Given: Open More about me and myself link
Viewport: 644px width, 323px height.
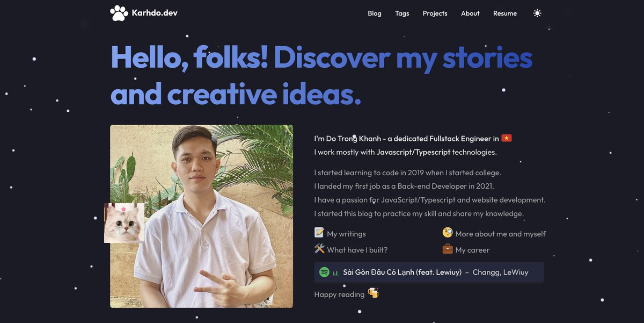Looking at the screenshot, I should tap(500, 234).
